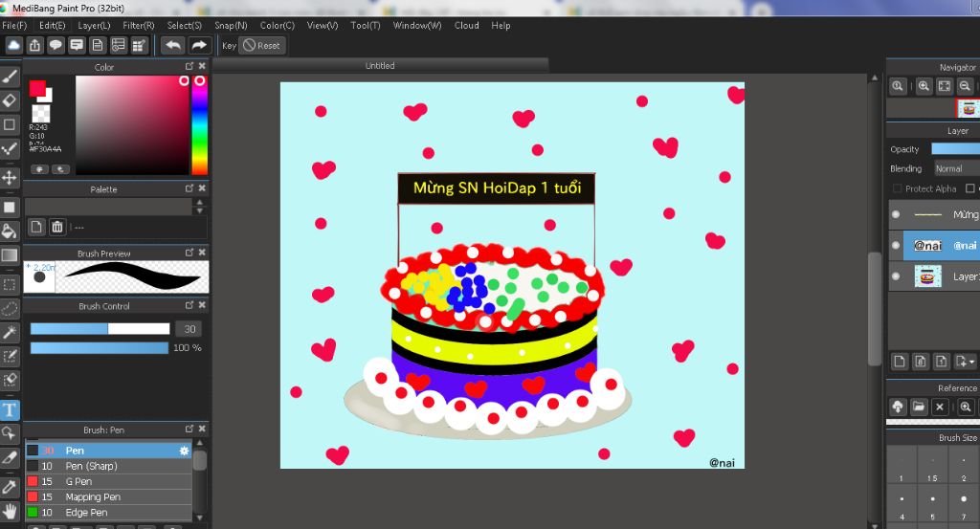Toggle visibility of the @nai layer
Image resolution: width=980 pixels, height=529 pixels.
[x=896, y=246]
